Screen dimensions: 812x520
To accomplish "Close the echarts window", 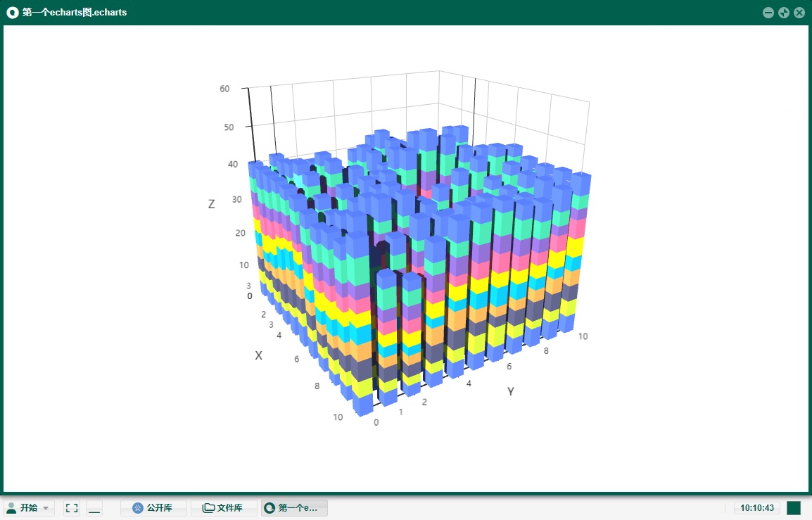I will pos(799,13).
